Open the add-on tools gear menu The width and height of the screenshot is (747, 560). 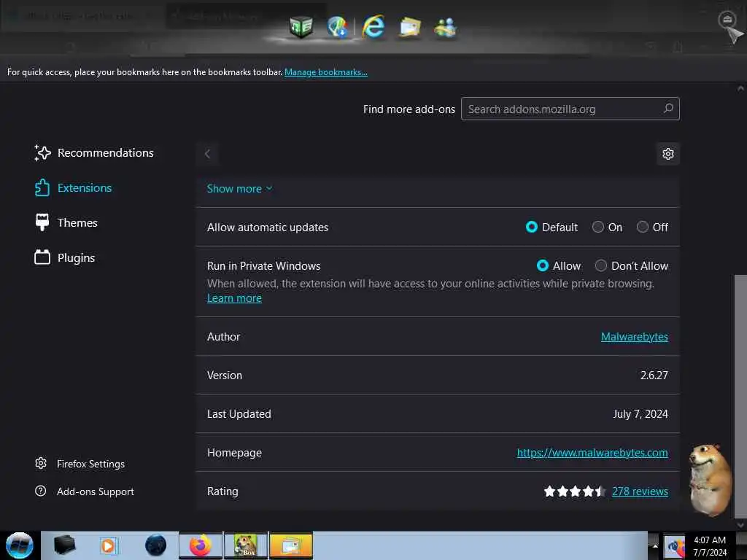(x=668, y=154)
